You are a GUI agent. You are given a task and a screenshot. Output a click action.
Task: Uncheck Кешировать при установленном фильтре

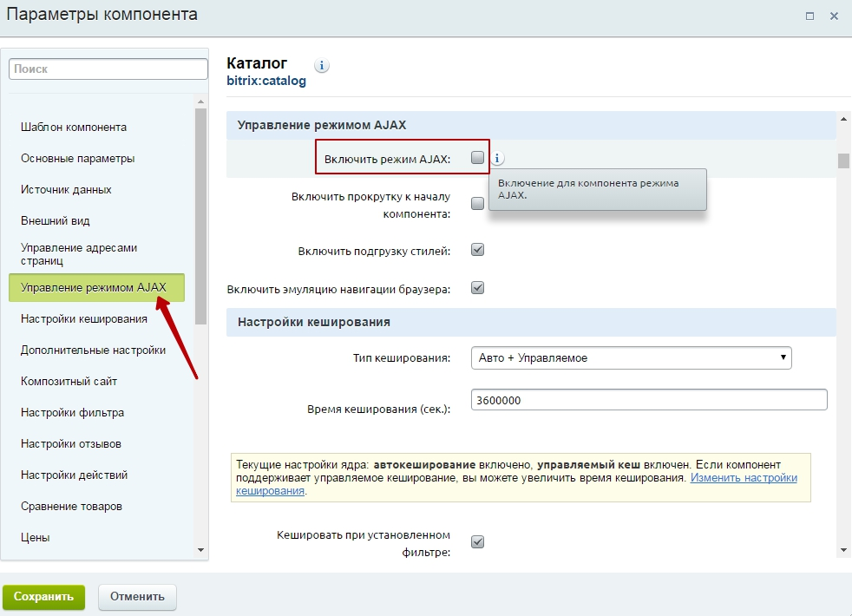tap(477, 542)
